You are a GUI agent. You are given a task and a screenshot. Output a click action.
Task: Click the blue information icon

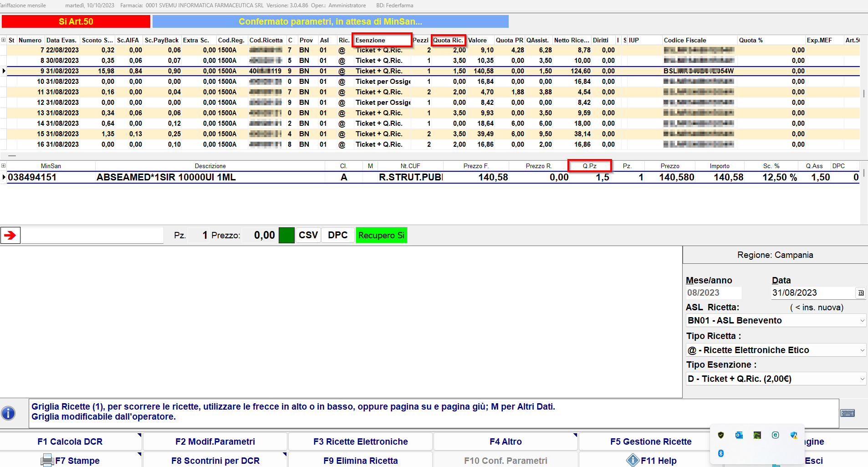point(8,413)
